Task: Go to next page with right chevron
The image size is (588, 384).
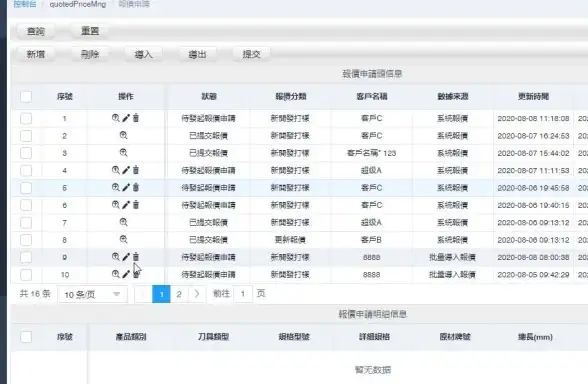Action: [x=197, y=294]
